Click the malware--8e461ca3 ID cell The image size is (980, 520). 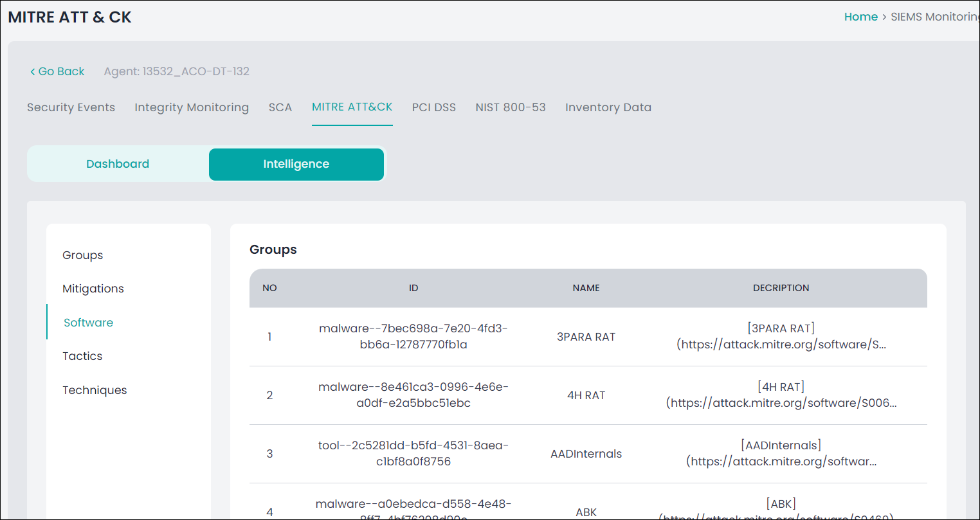[x=413, y=395]
